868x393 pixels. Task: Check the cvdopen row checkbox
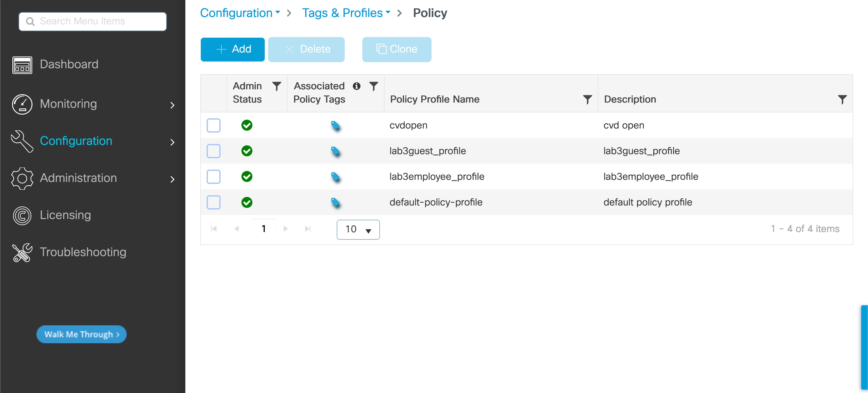(x=213, y=125)
